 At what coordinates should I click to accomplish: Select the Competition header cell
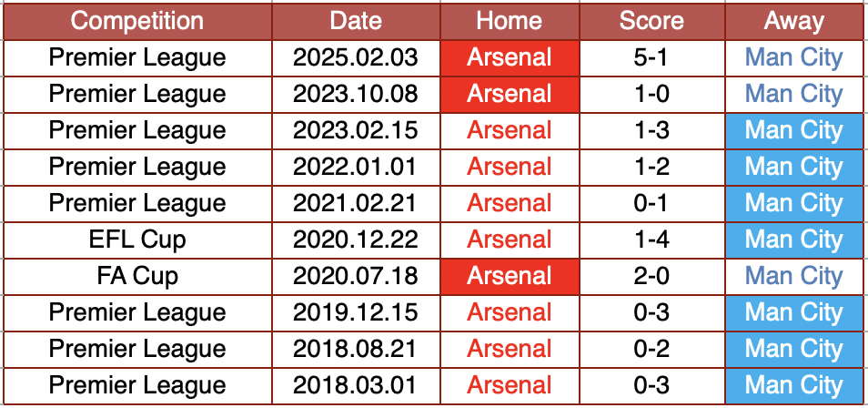click(x=137, y=21)
